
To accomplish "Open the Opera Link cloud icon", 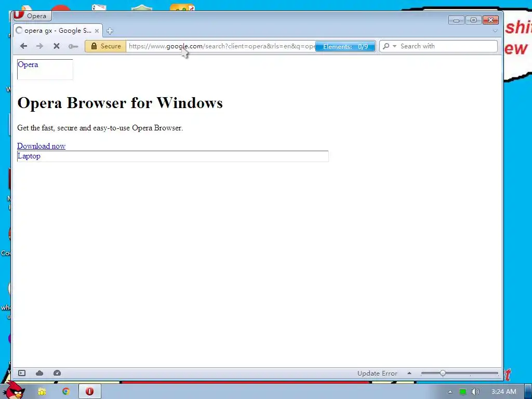I will [x=39, y=373].
